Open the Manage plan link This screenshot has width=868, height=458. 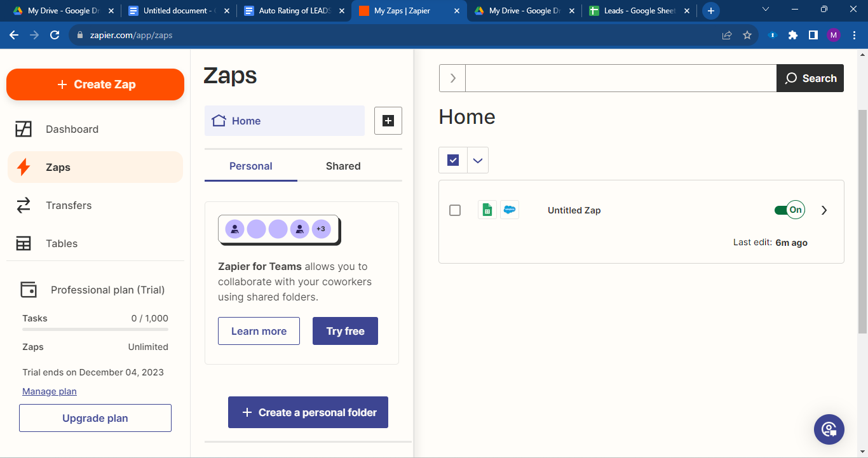(x=50, y=391)
